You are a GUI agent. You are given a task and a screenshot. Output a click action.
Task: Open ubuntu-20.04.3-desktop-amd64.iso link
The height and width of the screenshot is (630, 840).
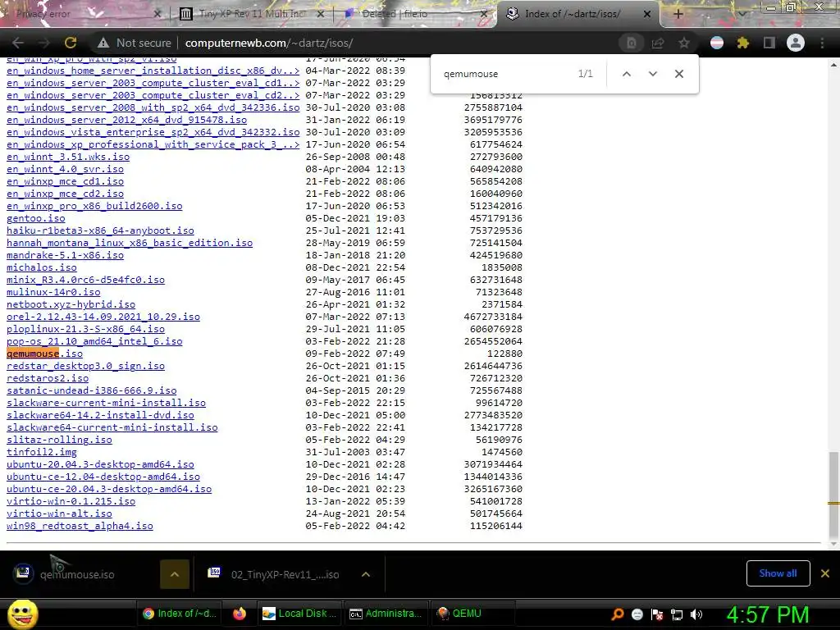(100, 464)
